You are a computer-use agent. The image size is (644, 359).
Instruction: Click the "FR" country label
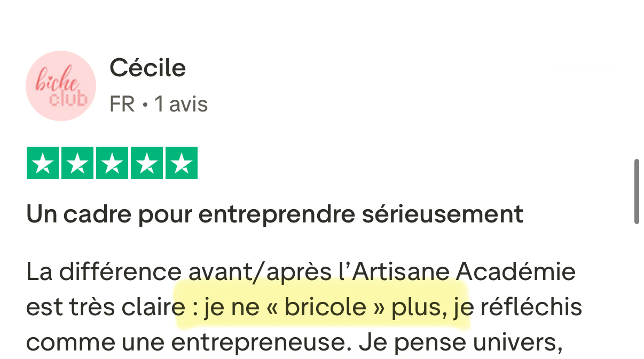pos(122,104)
